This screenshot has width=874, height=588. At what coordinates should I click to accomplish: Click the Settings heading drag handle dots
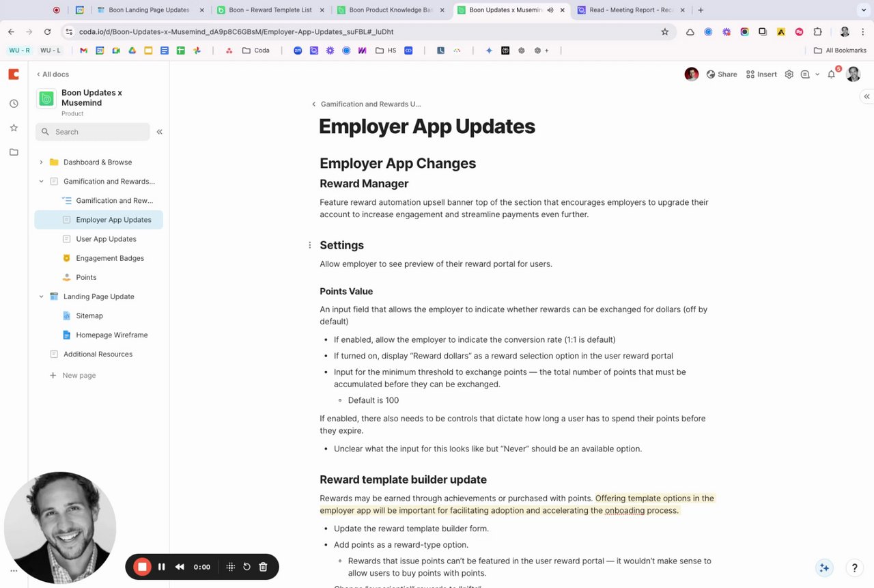click(310, 245)
